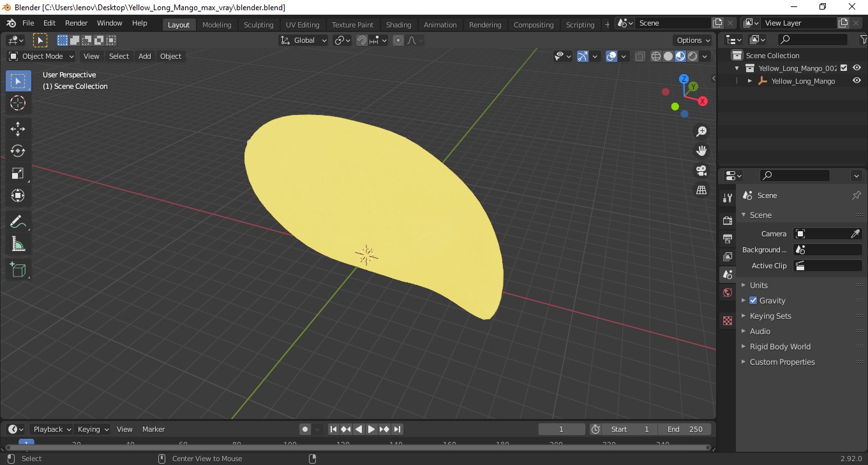This screenshot has height=465, width=868.
Task: Toggle the camera view icon
Action: coord(701,171)
